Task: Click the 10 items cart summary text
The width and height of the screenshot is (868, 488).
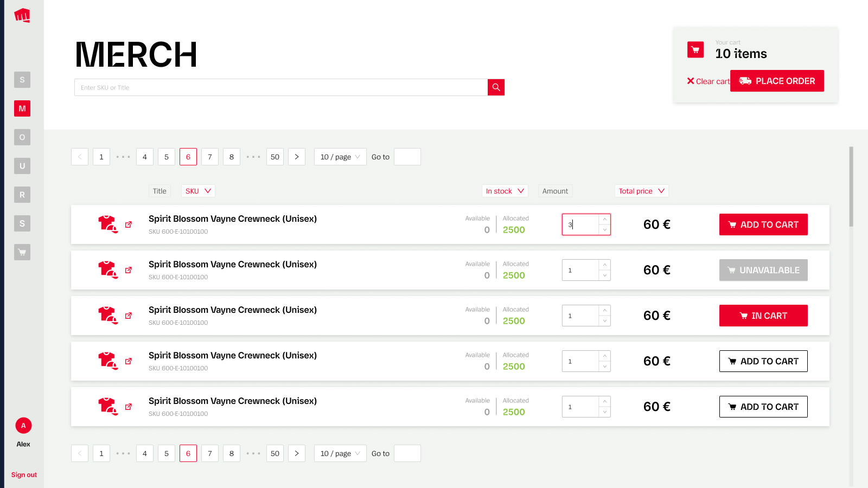Action: [741, 54]
